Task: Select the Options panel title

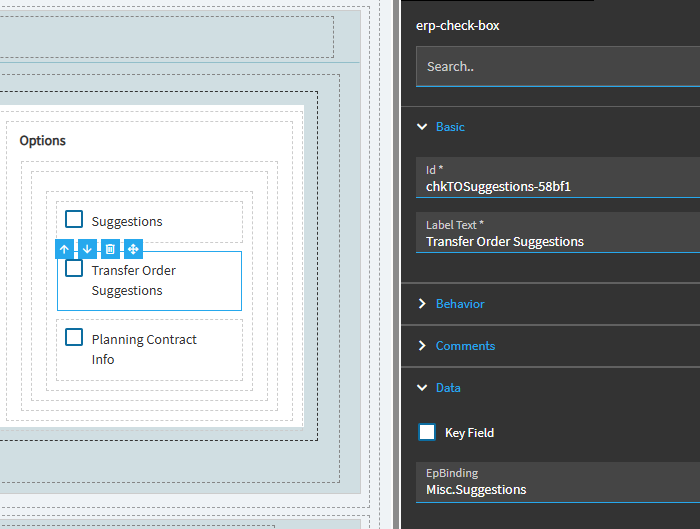Action: [42, 141]
